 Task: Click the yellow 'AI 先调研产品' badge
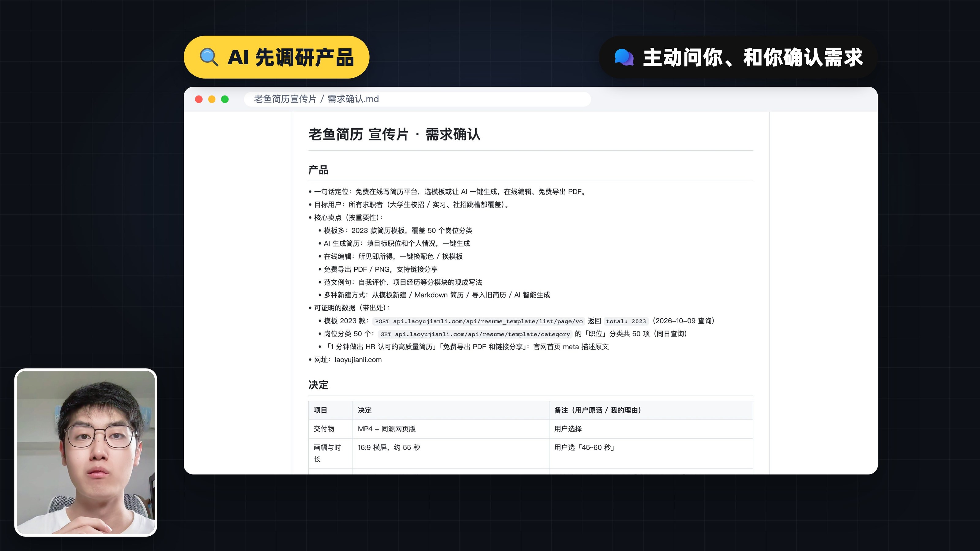click(x=277, y=58)
